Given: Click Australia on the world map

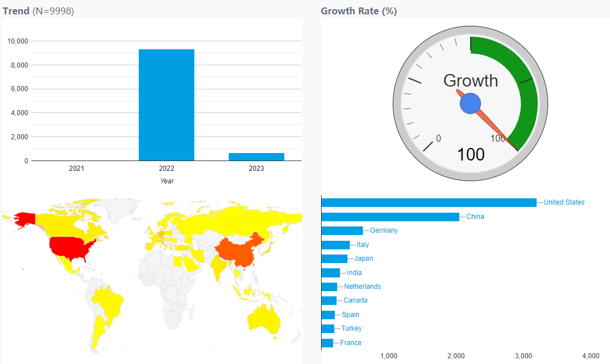Looking at the screenshot, I should (263, 320).
